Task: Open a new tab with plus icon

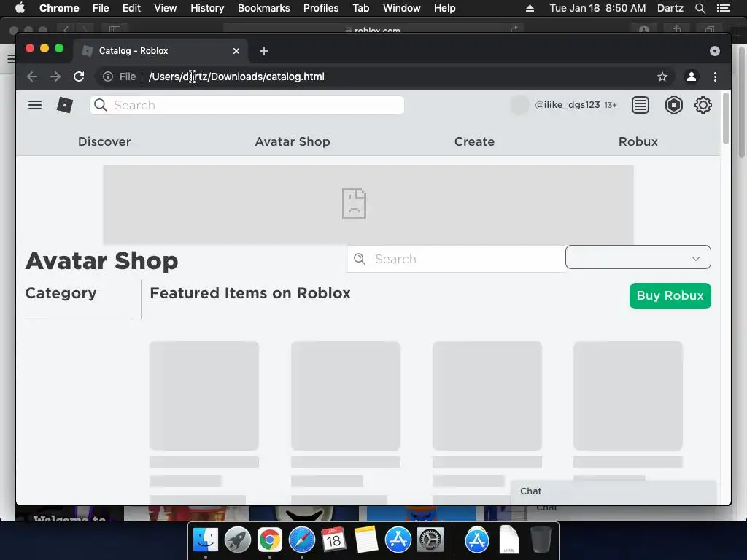Action: tap(264, 51)
